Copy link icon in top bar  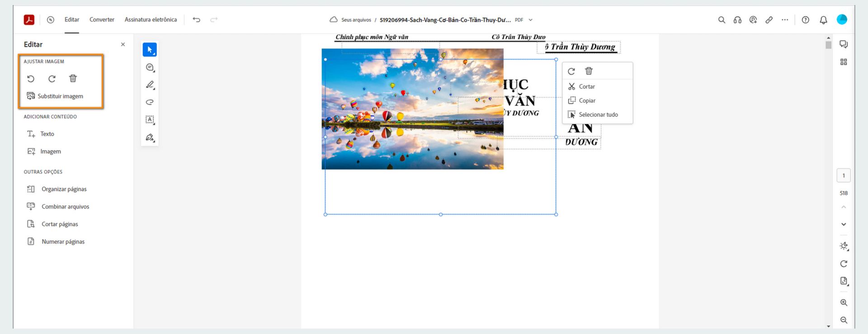coord(769,19)
